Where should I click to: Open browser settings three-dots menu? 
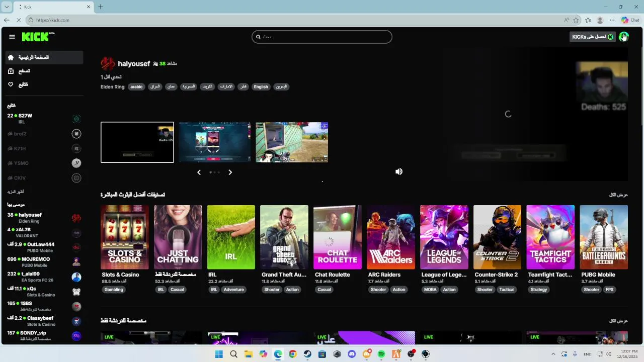[612, 20]
